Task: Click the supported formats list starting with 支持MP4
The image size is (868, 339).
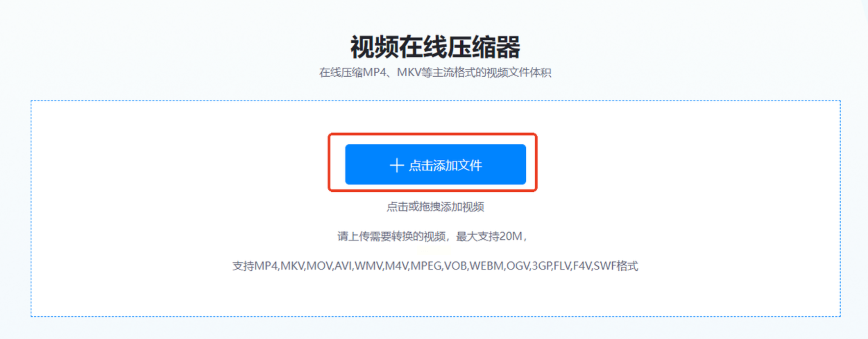Action: click(435, 266)
